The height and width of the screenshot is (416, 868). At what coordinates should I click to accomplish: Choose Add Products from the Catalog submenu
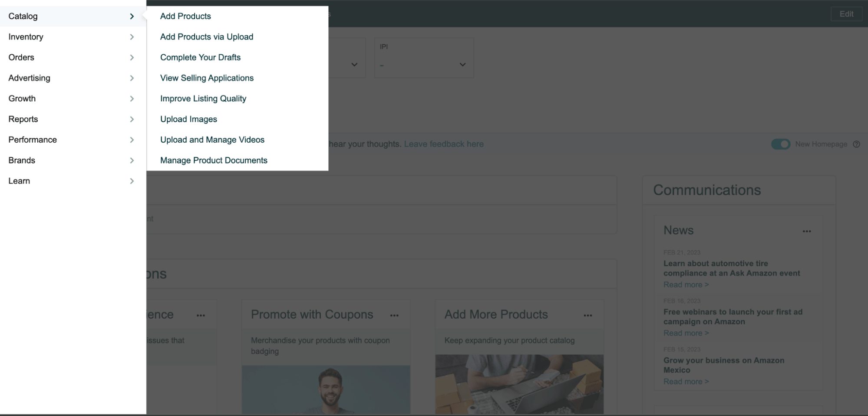[x=185, y=16]
